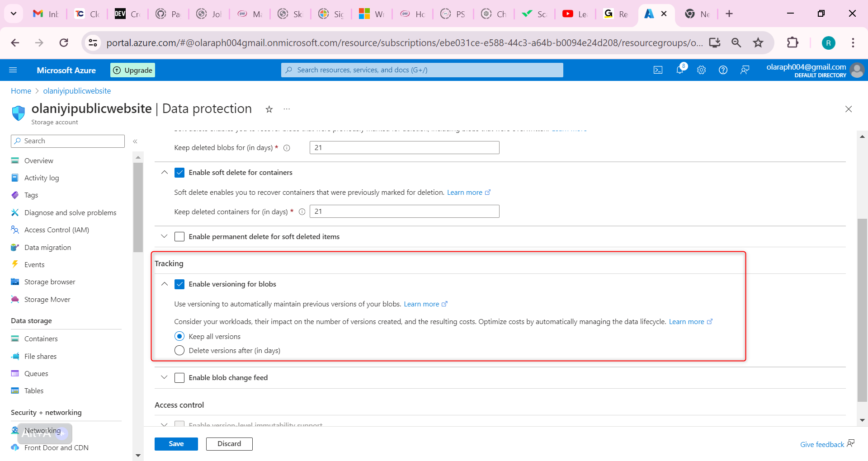This screenshot has height=461, width=868.
Task: Select Delete versions after (in days)
Action: 179,351
